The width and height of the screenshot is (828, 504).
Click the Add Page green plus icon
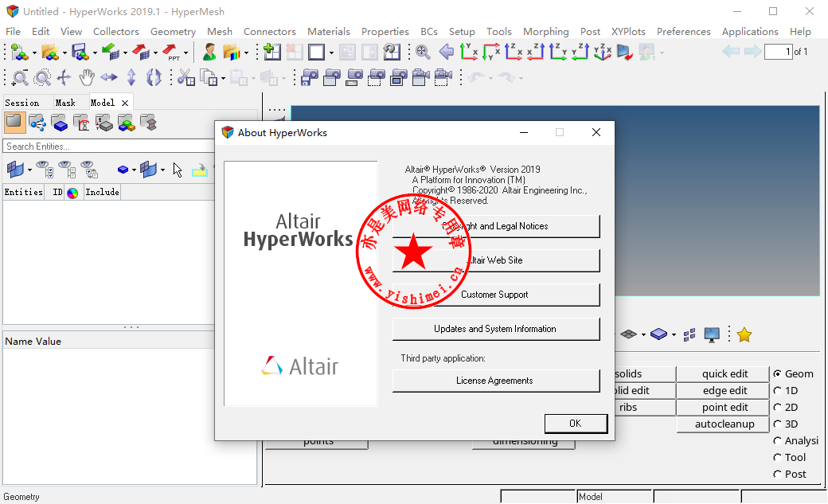click(272, 53)
